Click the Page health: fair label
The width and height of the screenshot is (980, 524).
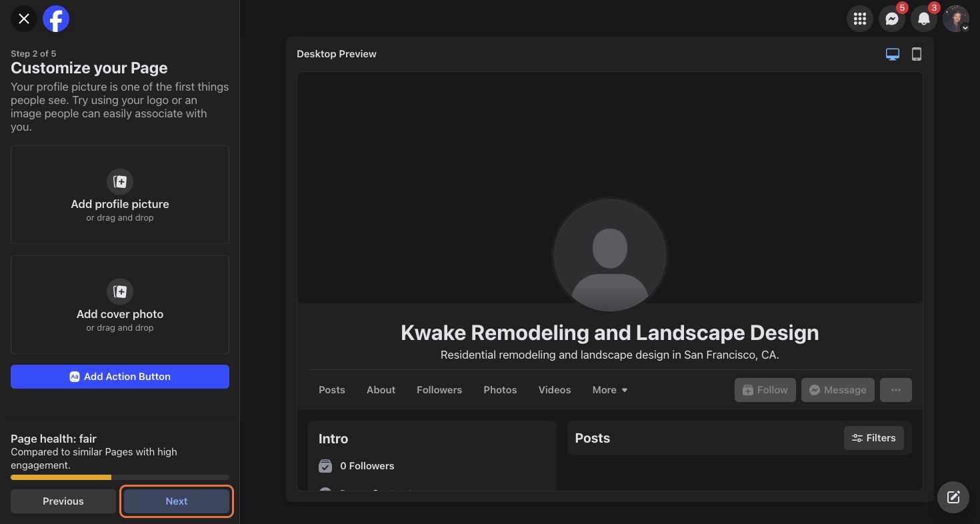[54, 439]
